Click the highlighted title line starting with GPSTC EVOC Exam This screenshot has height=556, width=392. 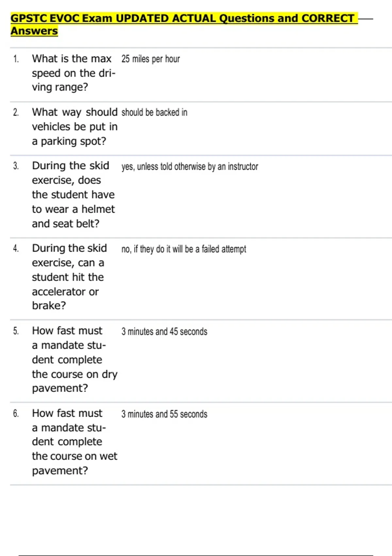pyautogui.click(x=183, y=18)
